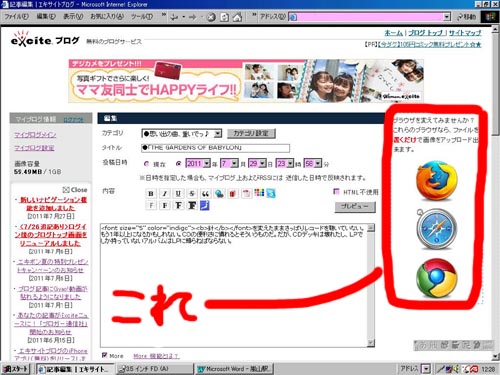Open the year dropdown showing 2011

(207, 163)
